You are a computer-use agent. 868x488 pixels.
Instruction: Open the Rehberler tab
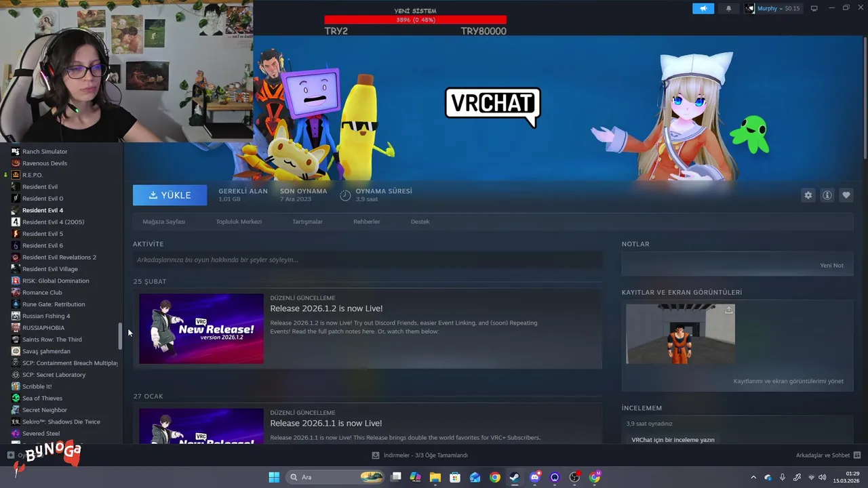[x=367, y=222]
